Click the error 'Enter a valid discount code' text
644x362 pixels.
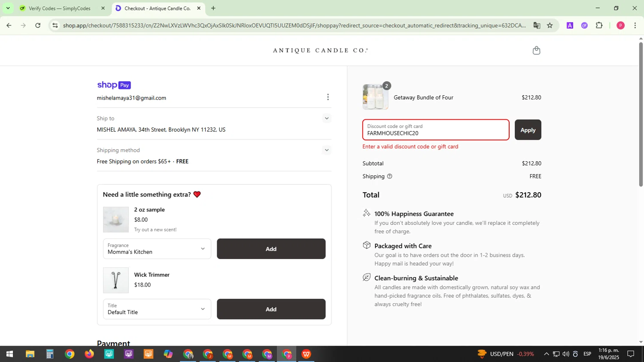tap(410, 147)
